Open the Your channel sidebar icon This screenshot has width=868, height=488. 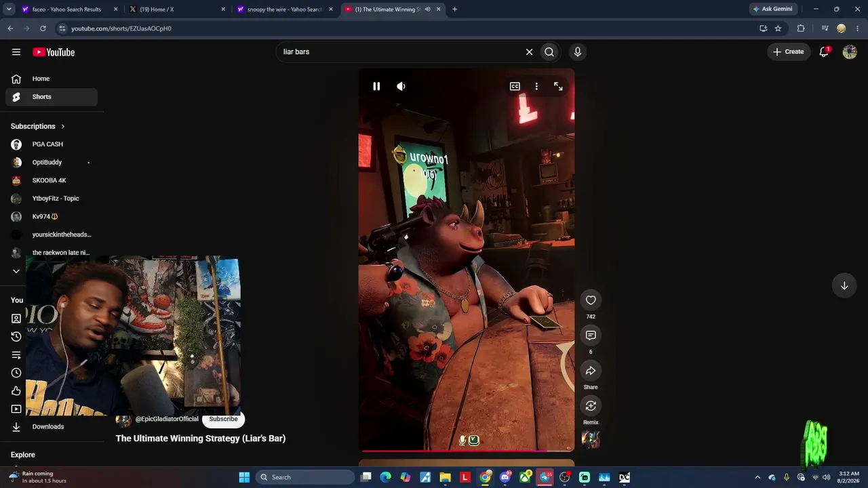16,319
